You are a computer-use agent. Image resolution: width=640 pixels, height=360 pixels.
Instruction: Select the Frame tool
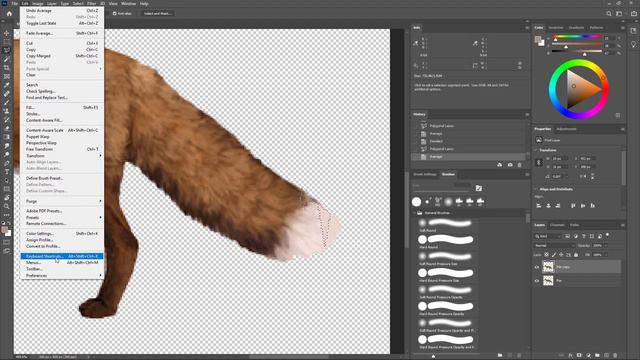pos(7,76)
